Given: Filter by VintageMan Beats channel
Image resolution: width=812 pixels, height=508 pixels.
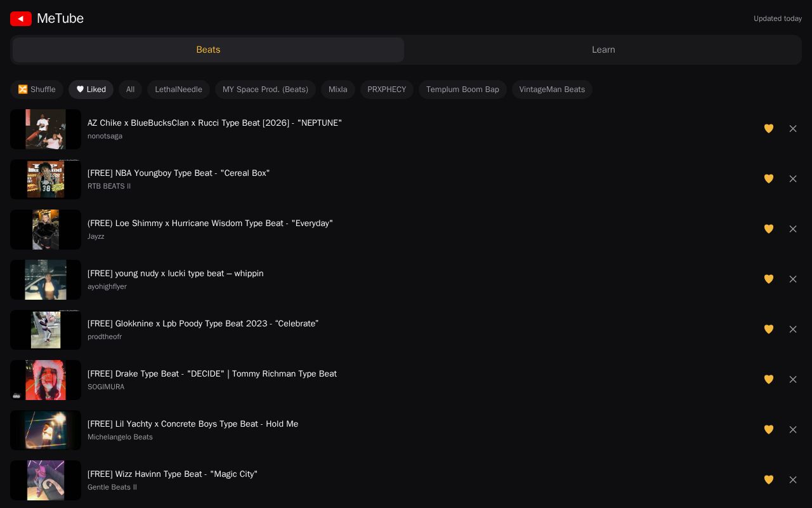Looking at the screenshot, I should [552, 90].
